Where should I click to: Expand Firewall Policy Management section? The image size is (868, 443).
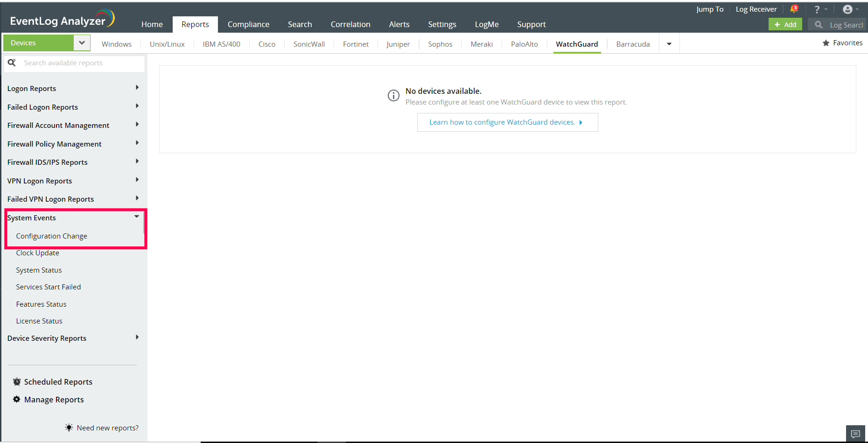click(x=137, y=143)
